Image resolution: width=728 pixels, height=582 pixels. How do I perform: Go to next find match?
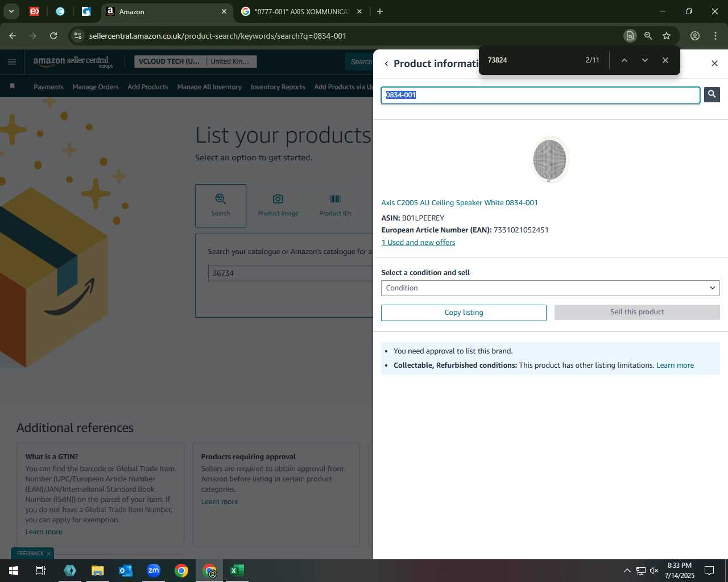pyautogui.click(x=644, y=60)
